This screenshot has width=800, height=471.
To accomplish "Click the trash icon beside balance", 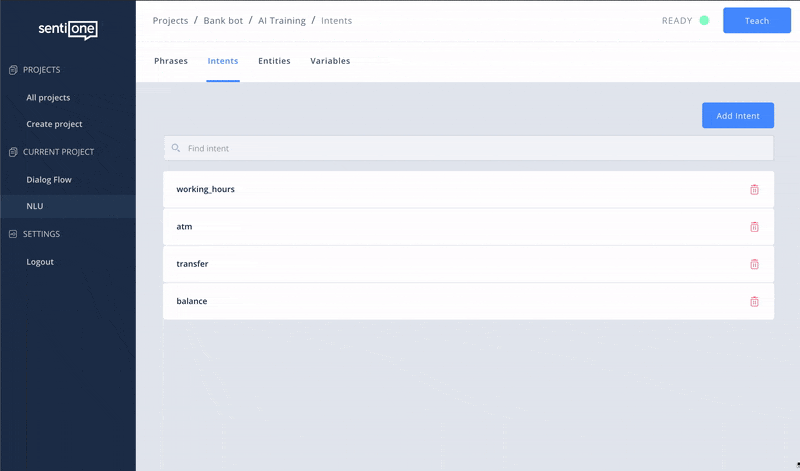I will point(754,301).
